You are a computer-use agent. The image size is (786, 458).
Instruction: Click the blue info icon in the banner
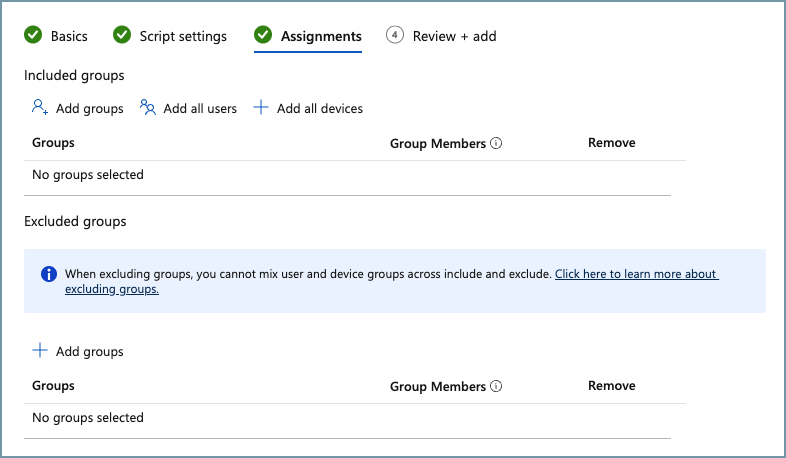[x=48, y=274]
